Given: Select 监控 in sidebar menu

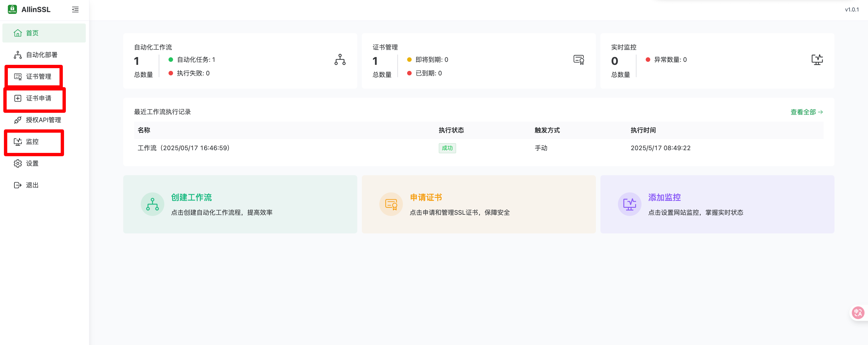Looking at the screenshot, I should coord(32,142).
